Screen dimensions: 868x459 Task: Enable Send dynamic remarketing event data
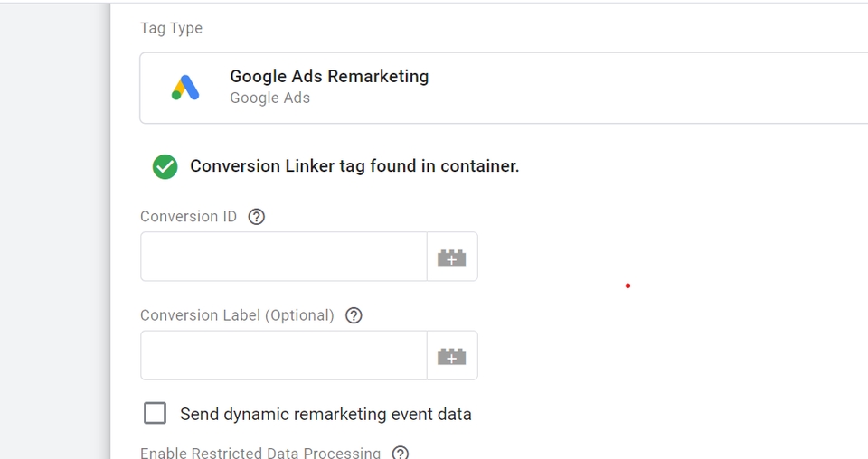156,413
